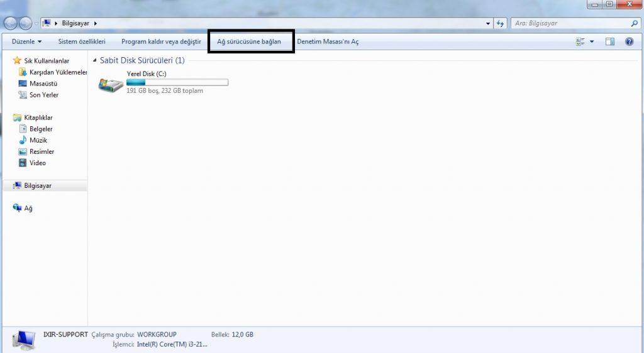Open the Müzik library
Image resolution: width=644 pixels, height=353 pixels.
pos(38,140)
